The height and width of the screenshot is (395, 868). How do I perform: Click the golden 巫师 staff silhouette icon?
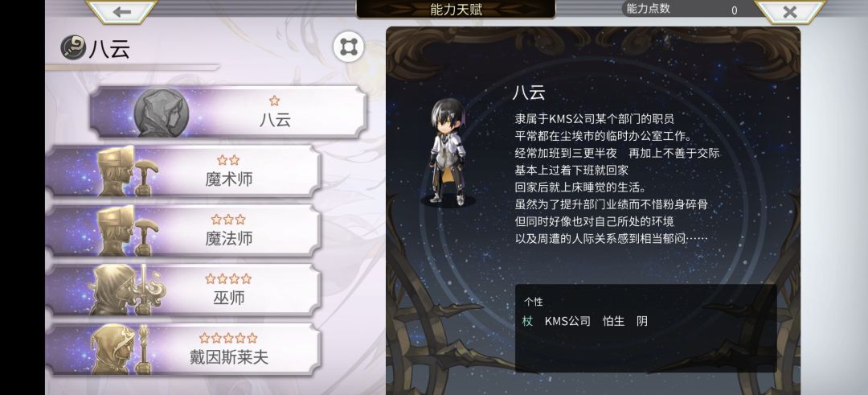(127, 290)
